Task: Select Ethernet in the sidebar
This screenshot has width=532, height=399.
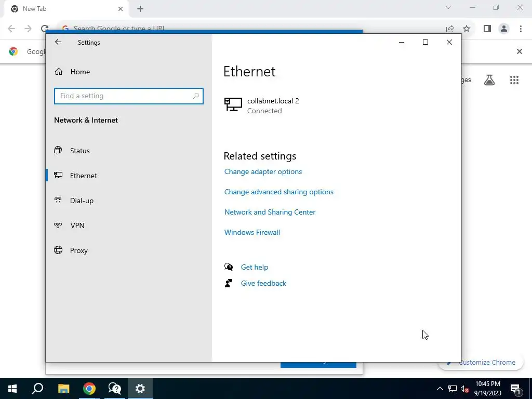Action: click(83, 176)
